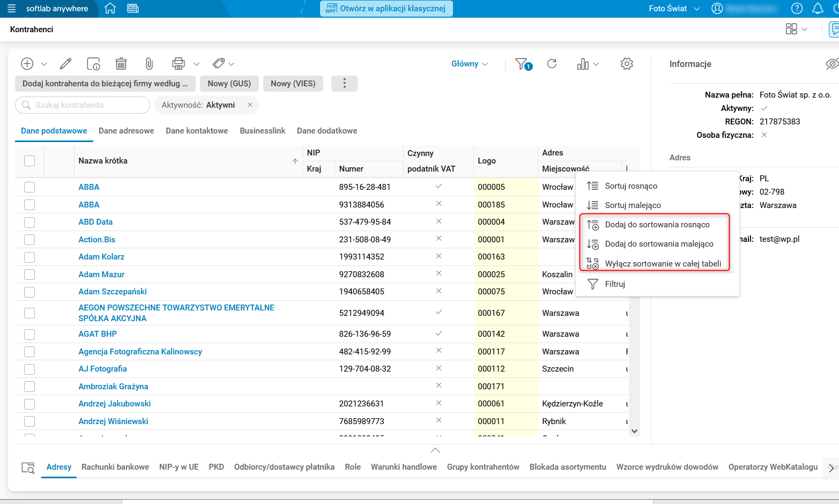This screenshot has width=839, height=504.
Task: Click the notifications bell icon
Action: click(818, 9)
